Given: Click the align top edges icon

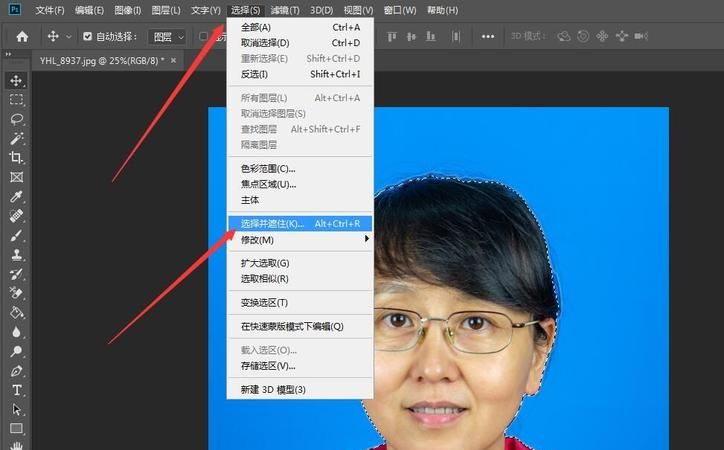Looking at the screenshot, I should [392, 36].
